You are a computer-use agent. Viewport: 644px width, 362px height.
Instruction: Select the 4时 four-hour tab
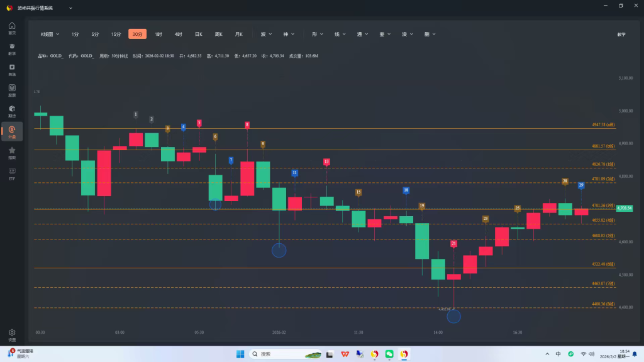click(x=178, y=34)
